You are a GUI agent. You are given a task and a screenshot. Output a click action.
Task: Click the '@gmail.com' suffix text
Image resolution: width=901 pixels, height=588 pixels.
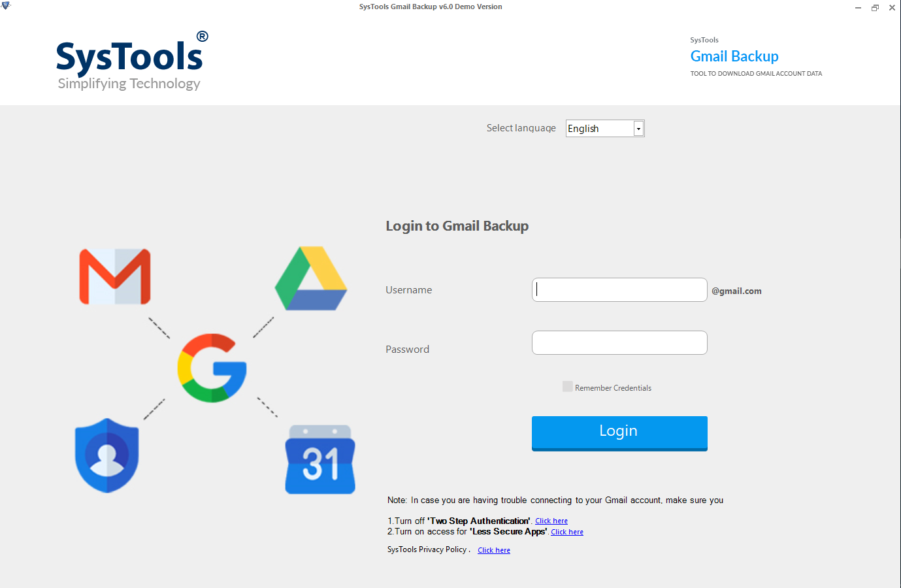pos(736,291)
